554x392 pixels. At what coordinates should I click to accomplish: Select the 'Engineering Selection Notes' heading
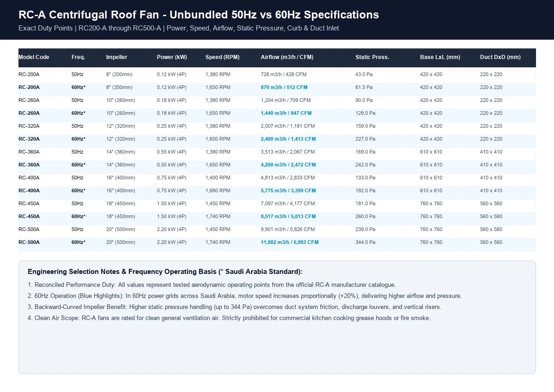pyautogui.click(x=165, y=272)
